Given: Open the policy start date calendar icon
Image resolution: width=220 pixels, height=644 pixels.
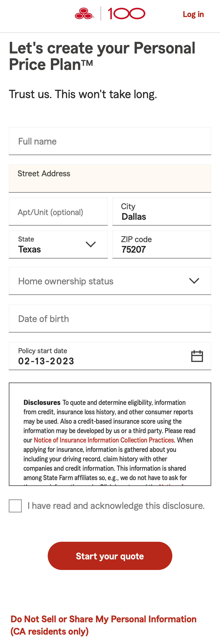Looking at the screenshot, I should [x=197, y=356].
